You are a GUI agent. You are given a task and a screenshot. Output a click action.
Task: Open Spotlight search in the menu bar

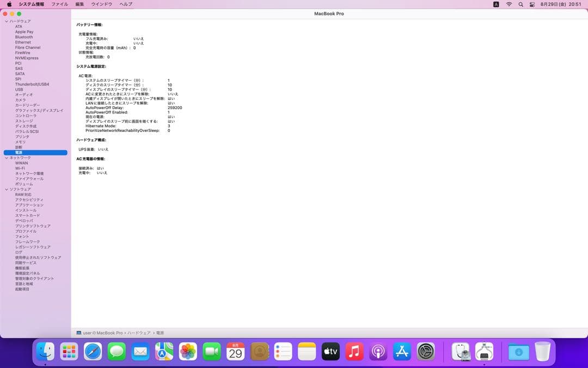click(520, 4)
